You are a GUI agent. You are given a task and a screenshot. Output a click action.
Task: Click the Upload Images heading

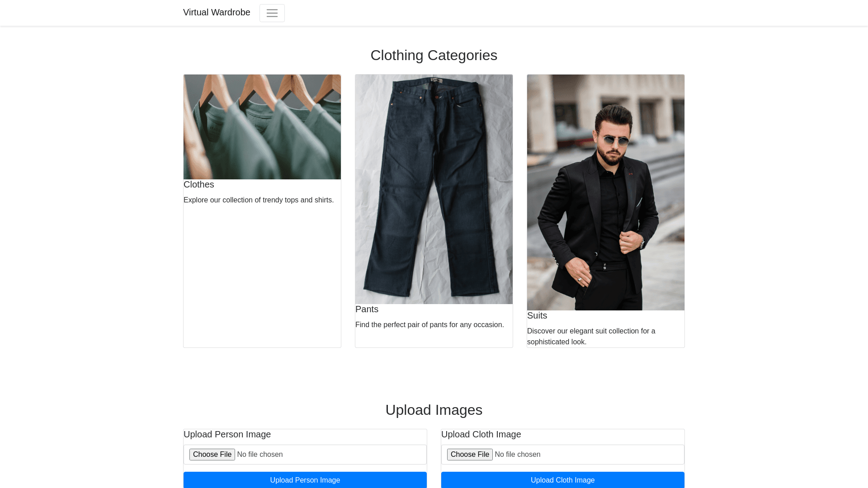coord(434,410)
